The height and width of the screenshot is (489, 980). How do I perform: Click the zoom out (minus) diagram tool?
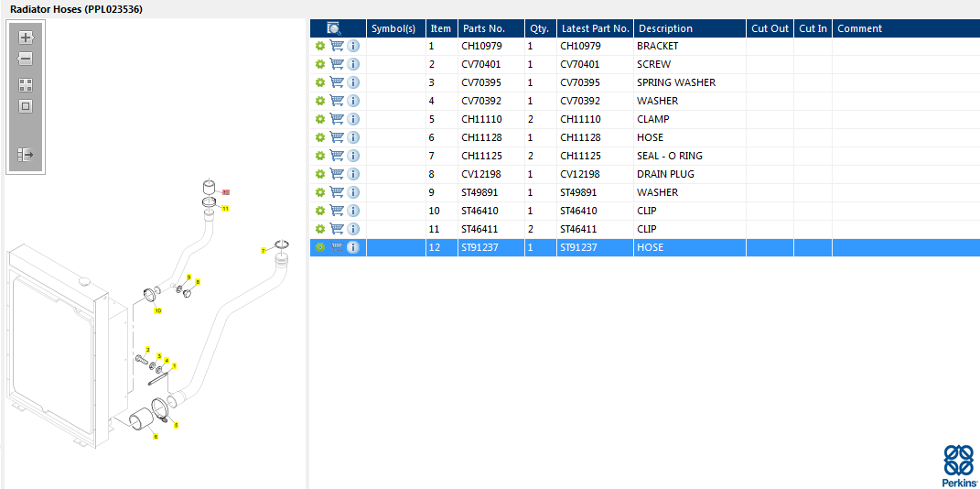pos(26,59)
